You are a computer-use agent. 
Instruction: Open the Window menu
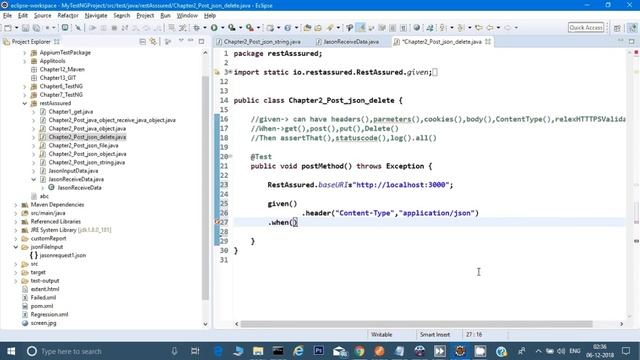tap(187, 16)
